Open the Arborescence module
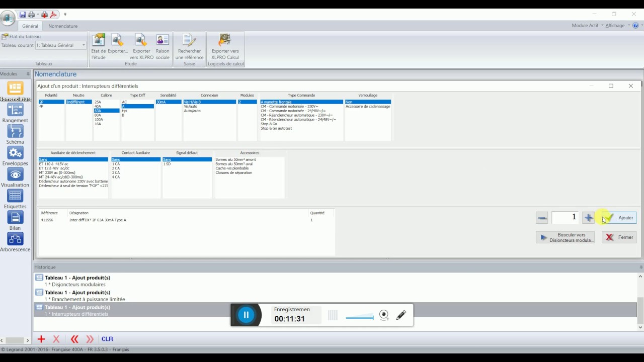 (x=15, y=242)
